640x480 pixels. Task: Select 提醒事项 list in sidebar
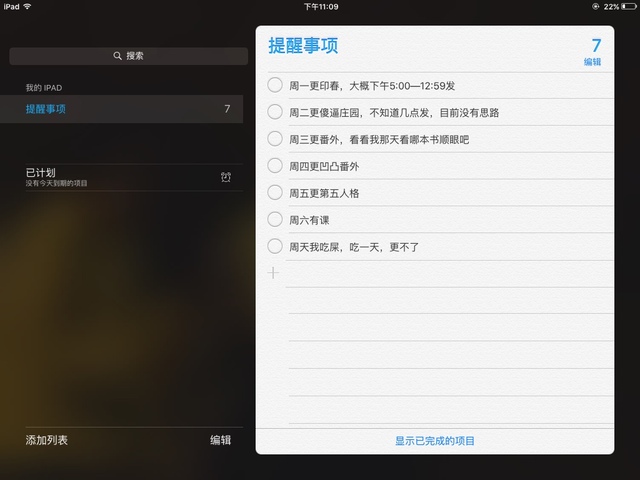coord(122,109)
